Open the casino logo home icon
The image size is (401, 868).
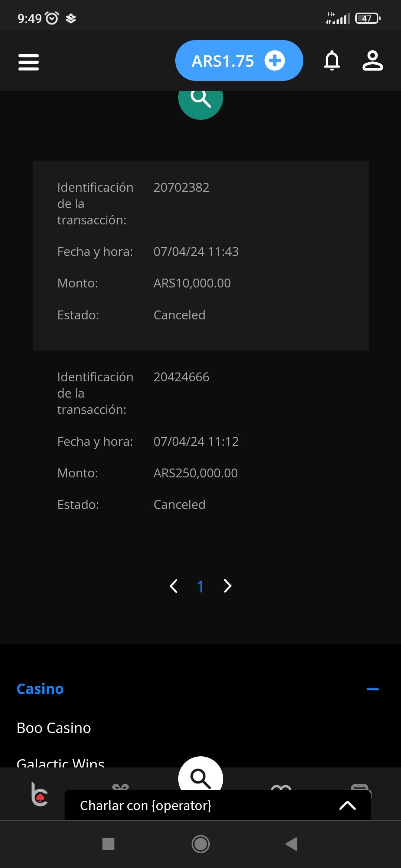point(39,794)
